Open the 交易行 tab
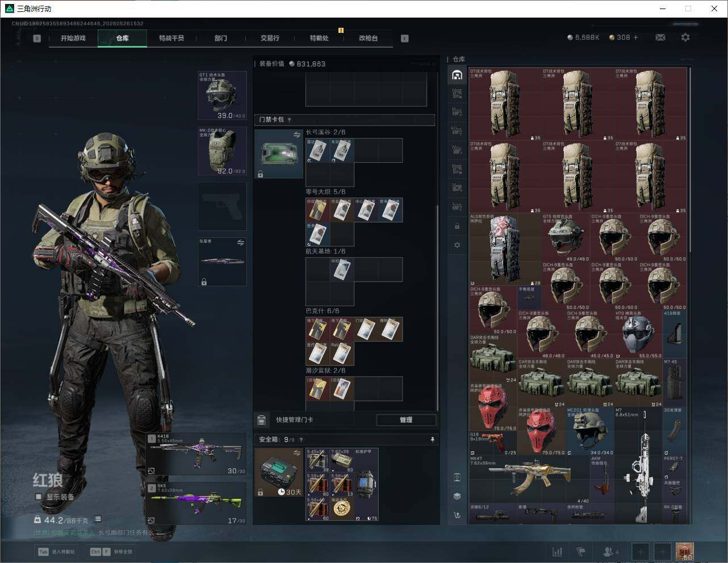The width and height of the screenshot is (728, 563). (270, 38)
